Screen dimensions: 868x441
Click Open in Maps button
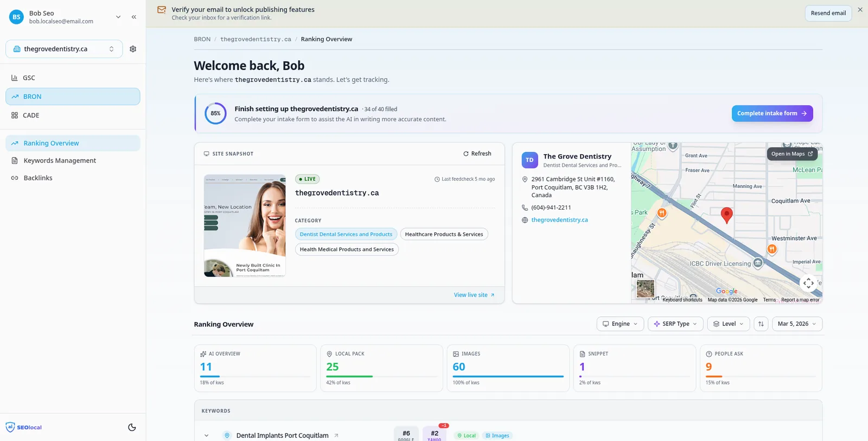792,154
